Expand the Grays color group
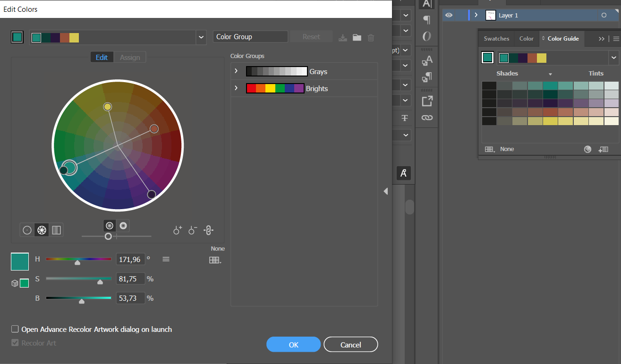This screenshot has width=621, height=364. [235, 71]
